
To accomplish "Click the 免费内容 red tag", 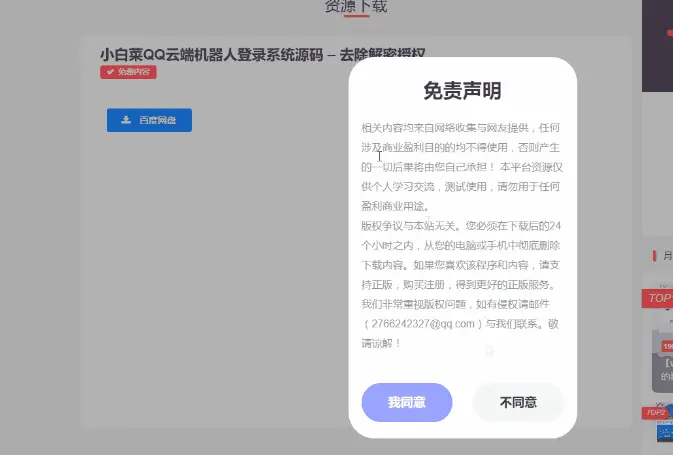I will click(128, 72).
